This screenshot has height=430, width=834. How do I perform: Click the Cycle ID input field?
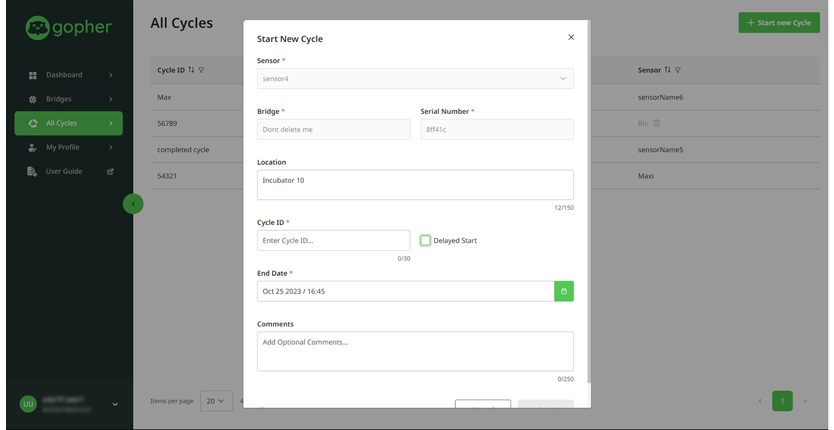pyautogui.click(x=333, y=240)
